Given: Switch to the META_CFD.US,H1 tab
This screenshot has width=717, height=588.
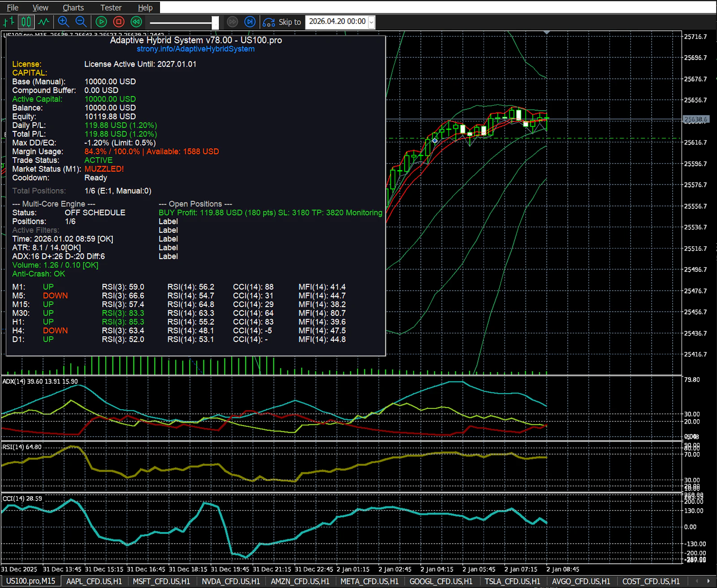Looking at the screenshot, I should pos(369,581).
